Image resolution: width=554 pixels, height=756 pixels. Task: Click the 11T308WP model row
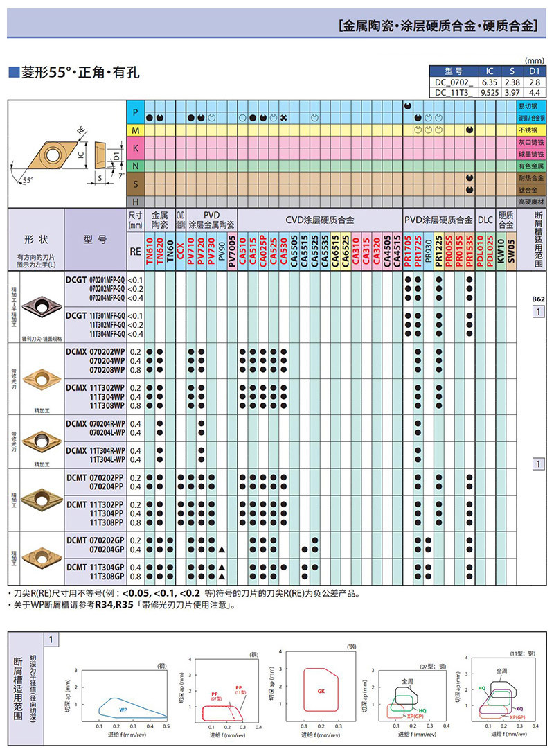(107, 405)
